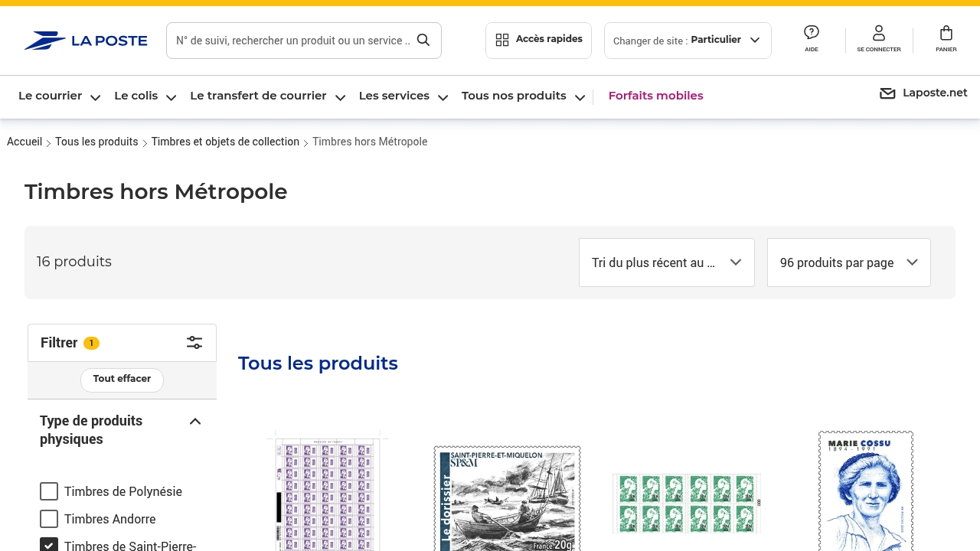The width and height of the screenshot is (980, 551).
Task: Check the Timbres de Polynésie checkbox
Action: [49, 491]
